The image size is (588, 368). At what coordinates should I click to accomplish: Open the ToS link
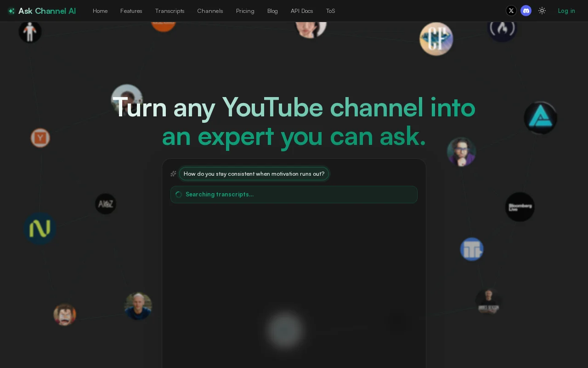pyautogui.click(x=331, y=11)
